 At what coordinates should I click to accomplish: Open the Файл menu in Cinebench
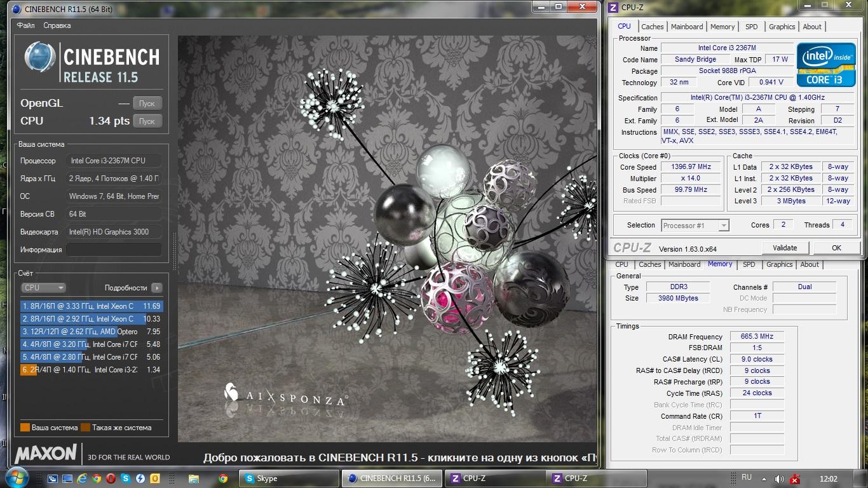coord(26,25)
